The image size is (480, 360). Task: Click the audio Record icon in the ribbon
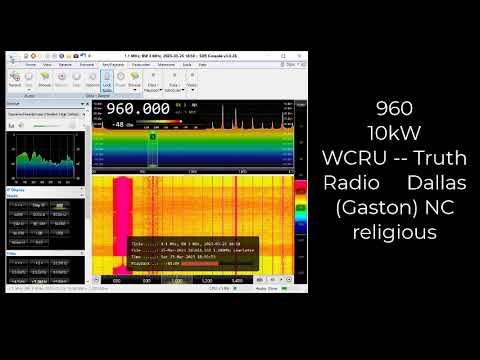click(x=15, y=79)
